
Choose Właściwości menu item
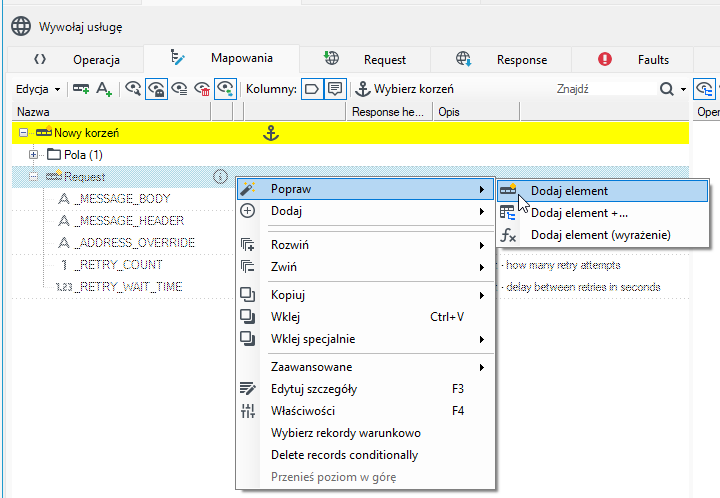366,411
